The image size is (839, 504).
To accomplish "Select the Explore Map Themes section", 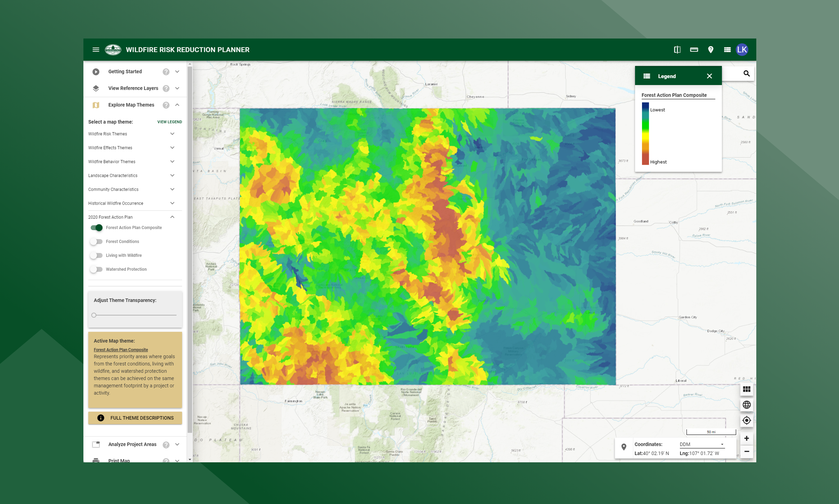I will tap(135, 105).
